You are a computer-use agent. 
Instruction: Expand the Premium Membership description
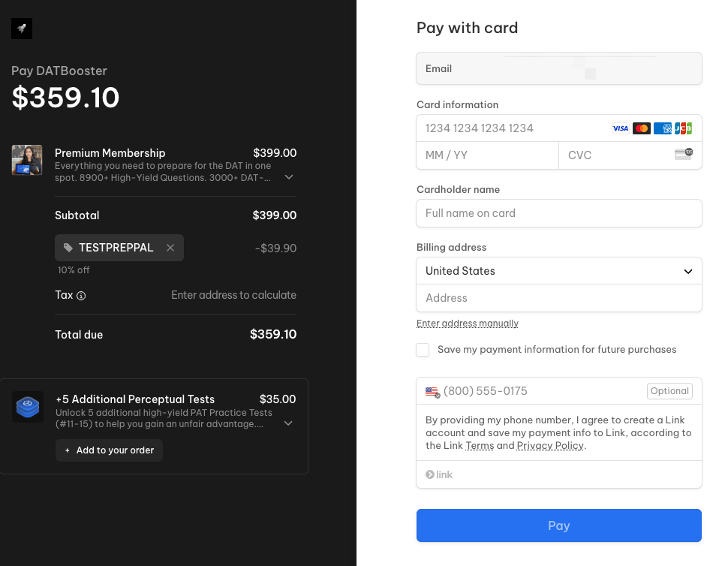point(289,177)
